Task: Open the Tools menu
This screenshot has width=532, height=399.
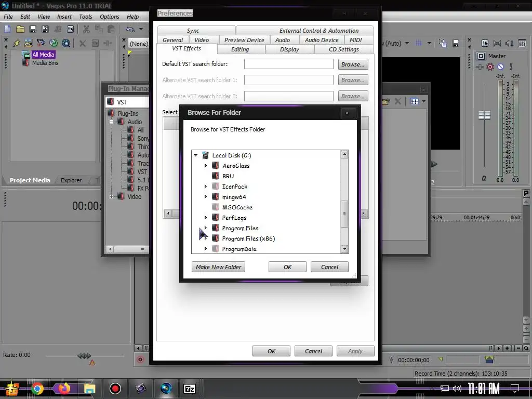Action: coord(86,17)
